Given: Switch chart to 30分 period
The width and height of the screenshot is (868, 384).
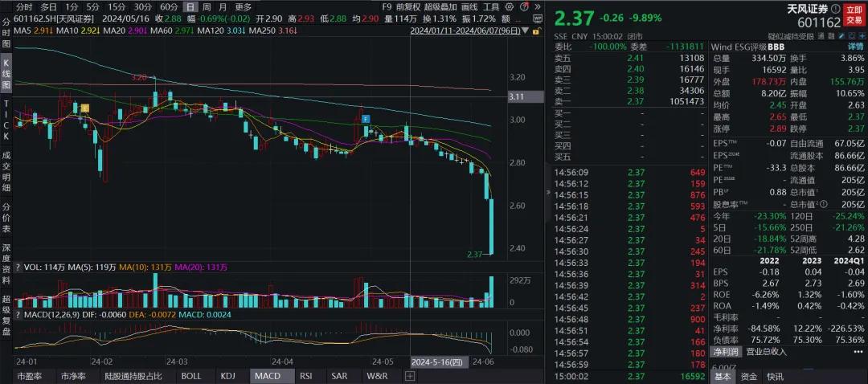Looking at the screenshot, I should [143, 7].
